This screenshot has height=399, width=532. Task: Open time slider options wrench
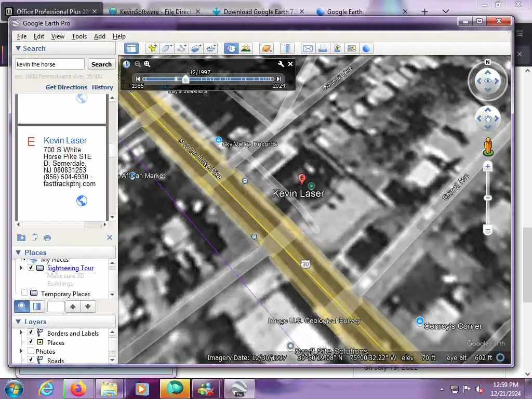click(x=281, y=64)
